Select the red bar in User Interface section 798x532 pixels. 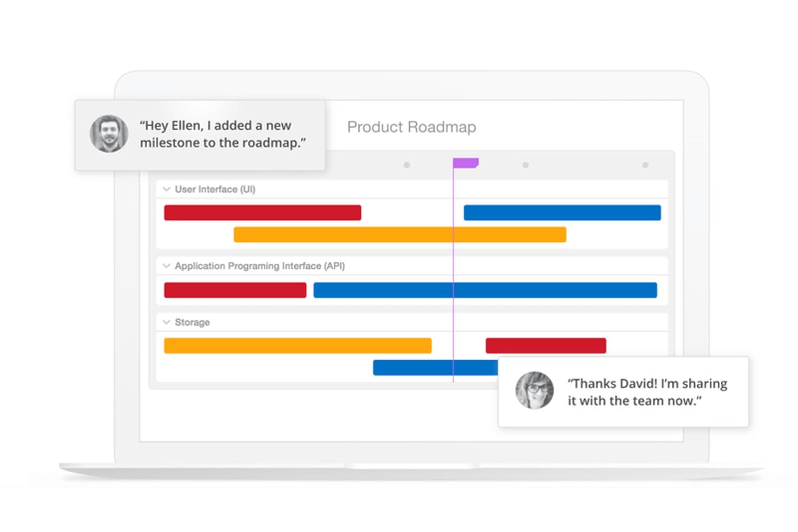point(263,212)
